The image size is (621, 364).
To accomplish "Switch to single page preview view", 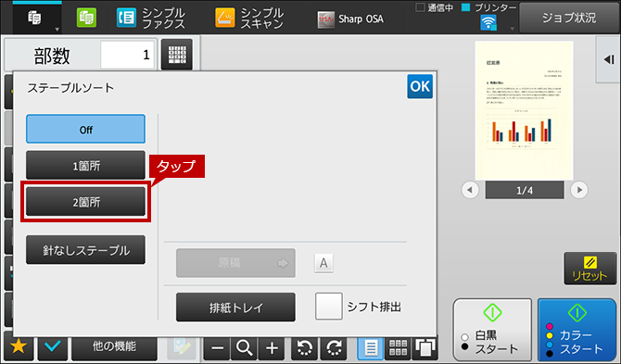I will coord(371,348).
